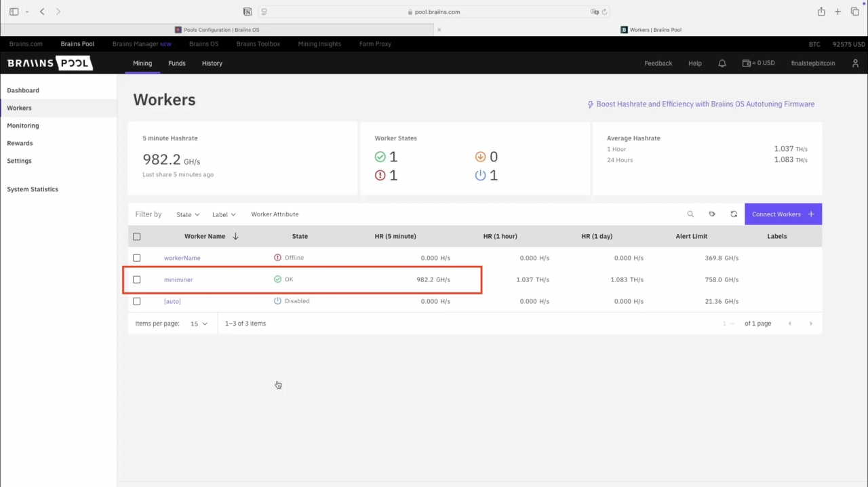Sort by Worker Name using the arrow icon
Viewport: 868px width, 487px height.
tap(235, 236)
